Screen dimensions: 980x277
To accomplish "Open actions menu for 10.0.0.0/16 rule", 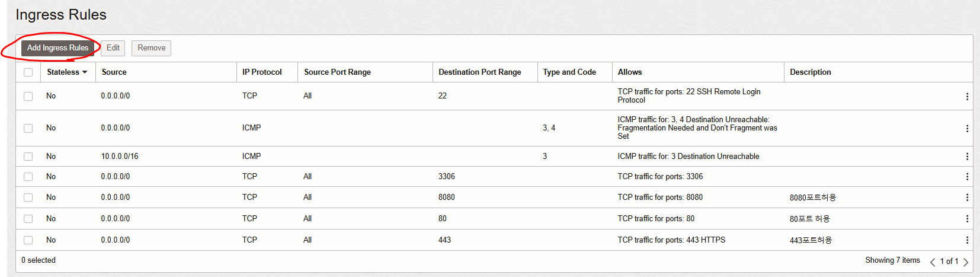I will (x=967, y=157).
